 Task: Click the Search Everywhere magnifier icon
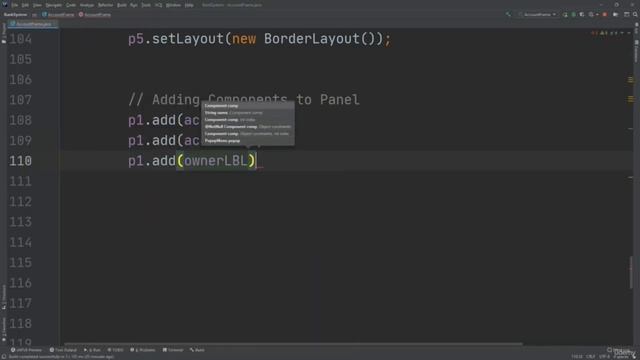click(x=635, y=14)
